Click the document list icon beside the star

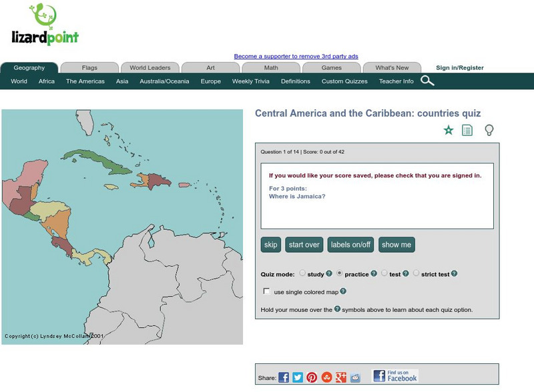click(467, 130)
